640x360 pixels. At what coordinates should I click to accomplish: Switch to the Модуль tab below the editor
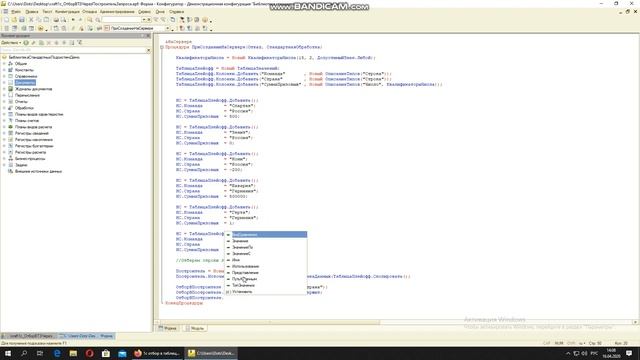(x=195, y=328)
